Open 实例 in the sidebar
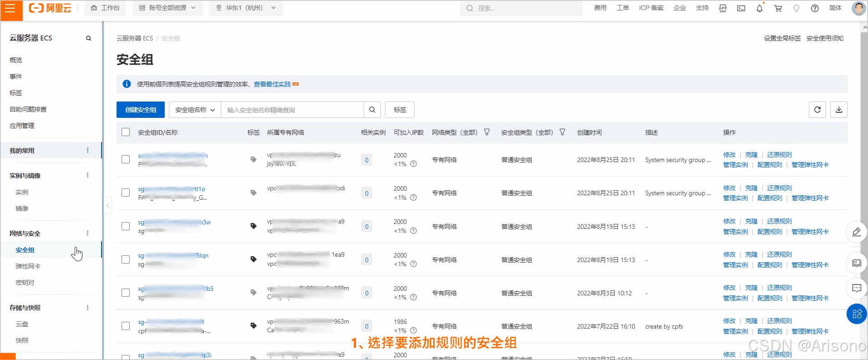868x360 pixels. click(x=22, y=192)
